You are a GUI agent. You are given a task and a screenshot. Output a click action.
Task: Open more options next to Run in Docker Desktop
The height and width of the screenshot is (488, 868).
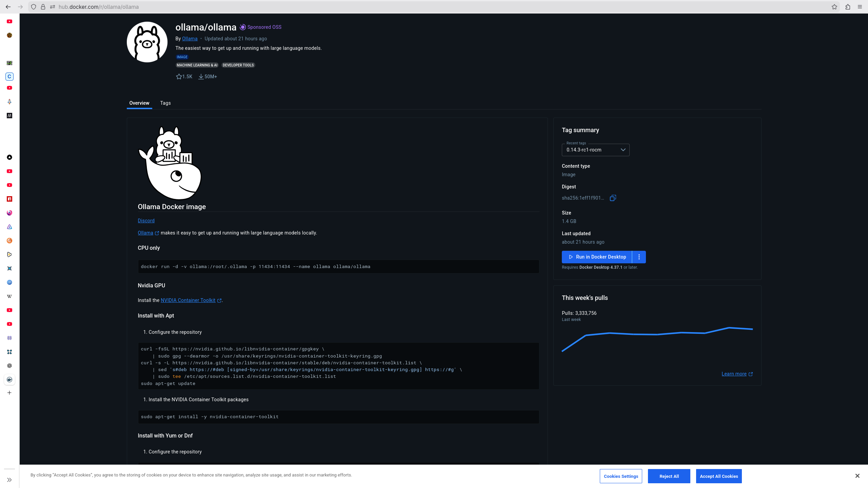tap(639, 257)
